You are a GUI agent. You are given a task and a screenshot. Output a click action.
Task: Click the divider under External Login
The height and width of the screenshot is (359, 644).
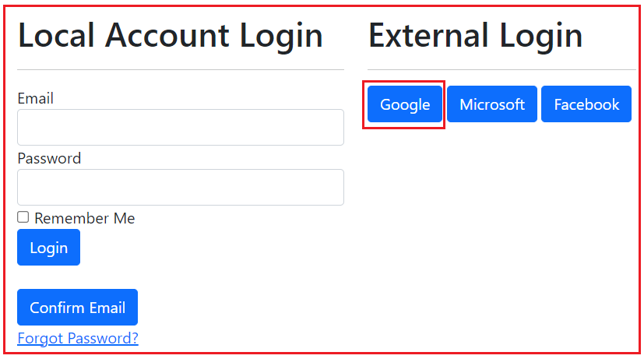501,69
